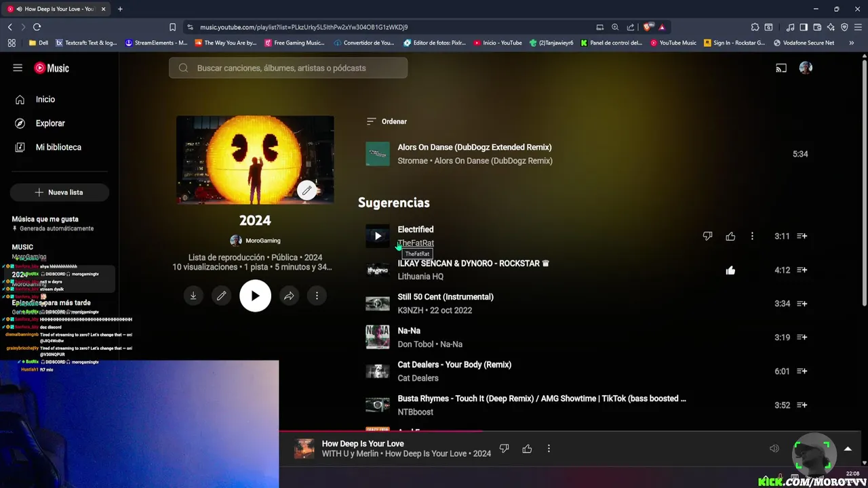Screen dimensions: 868x488
Task: Open a new browser tab
Action: pyautogui.click(x=120, y=9)
